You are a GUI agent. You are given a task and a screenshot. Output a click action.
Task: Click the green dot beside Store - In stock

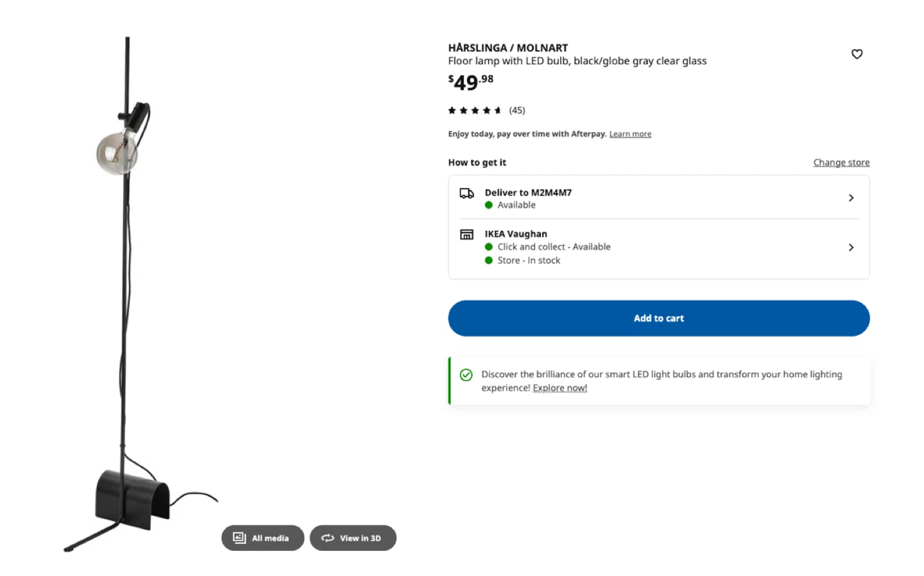[489, 260]
